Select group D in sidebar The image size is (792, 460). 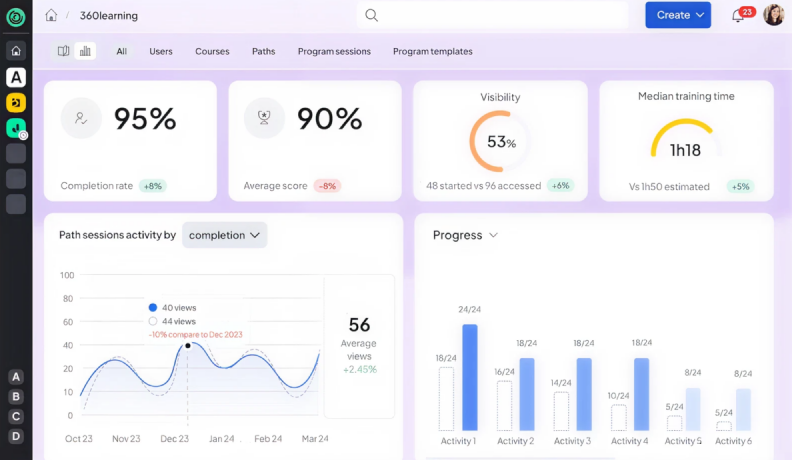(x=16, y=436)
